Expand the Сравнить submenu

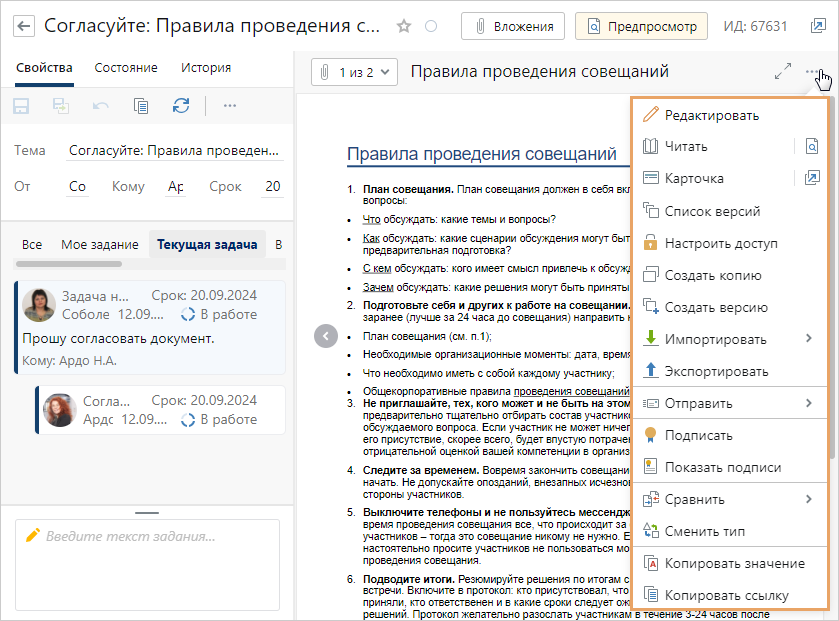[808, 499]
